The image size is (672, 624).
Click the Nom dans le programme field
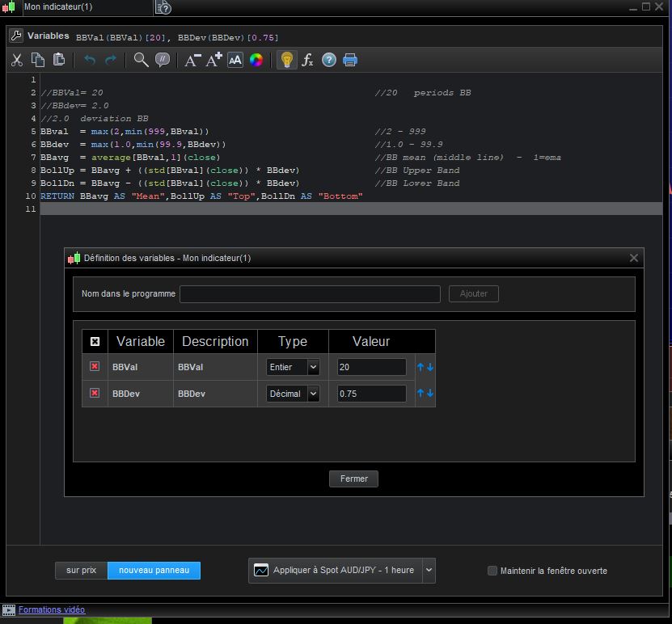click(x=310, y=294)
